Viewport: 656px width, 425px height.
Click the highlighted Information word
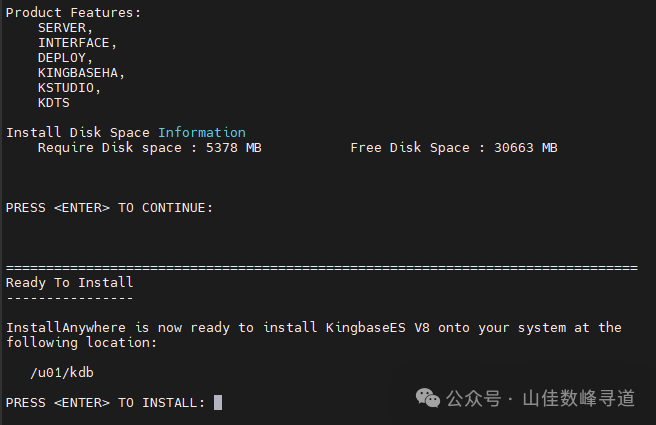pos(201,132)
